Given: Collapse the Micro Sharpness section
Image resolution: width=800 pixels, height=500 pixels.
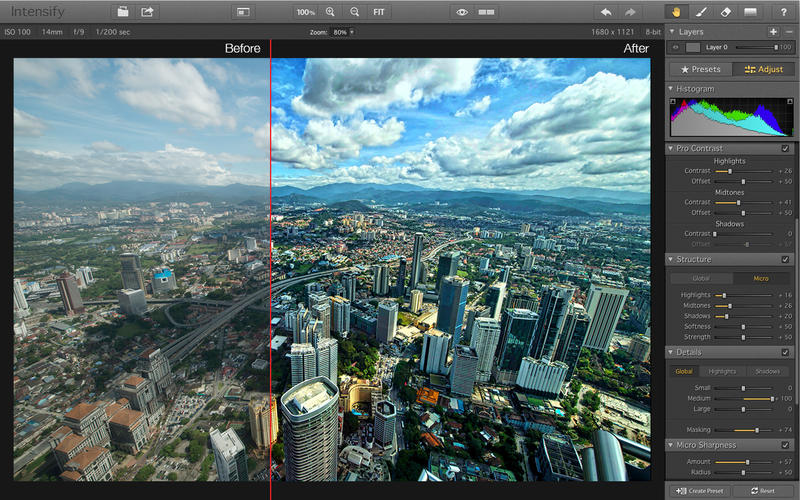Looking at the screenshot, I should click(671, 445).
